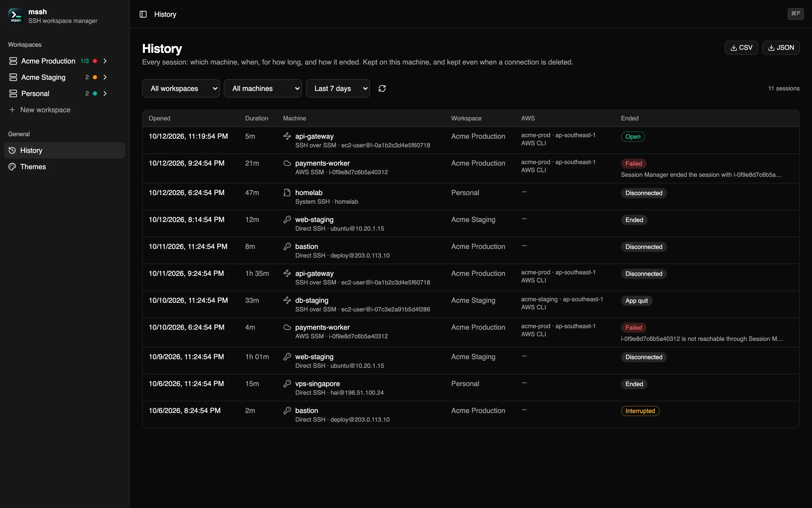Click the key icon of 2m bastion session
Image resolution: width=812 pixels, height=508 pixels.
(x=287, y=410)
